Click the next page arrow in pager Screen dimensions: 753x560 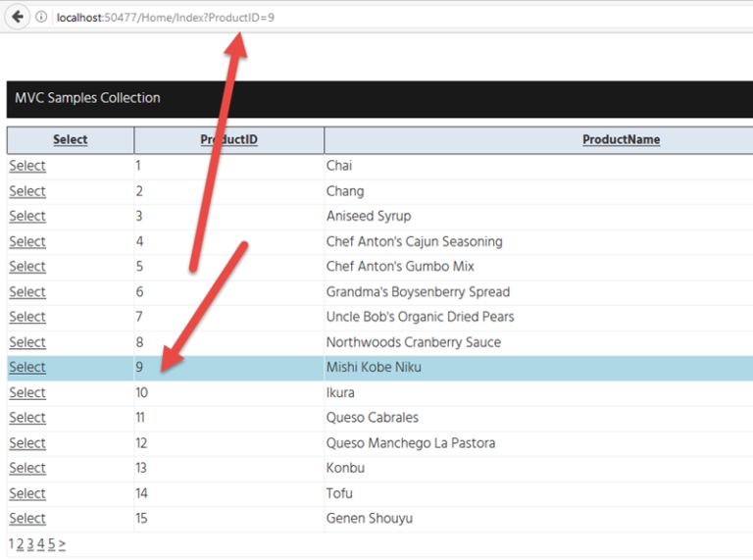click(x=63, y=544)
